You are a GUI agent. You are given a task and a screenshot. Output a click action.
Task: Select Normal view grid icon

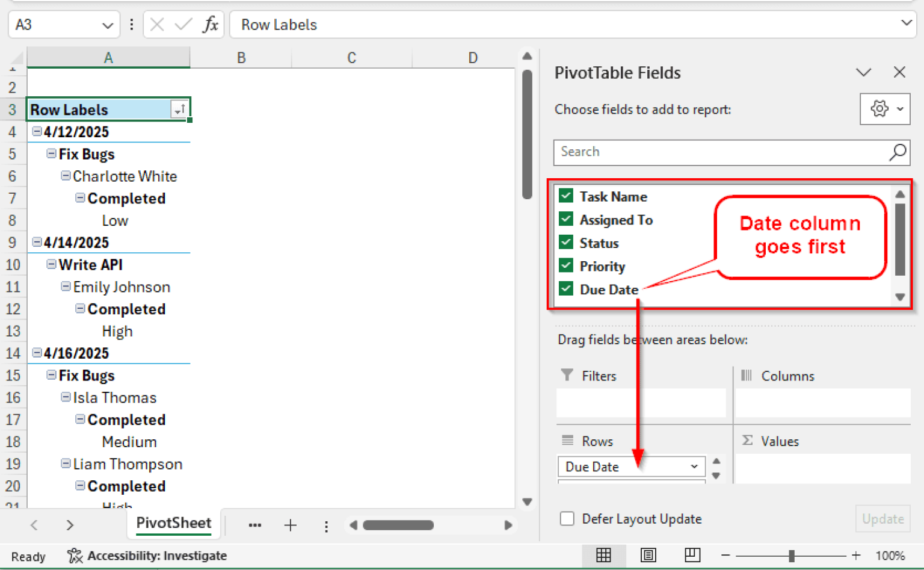[x=603, y=555]
